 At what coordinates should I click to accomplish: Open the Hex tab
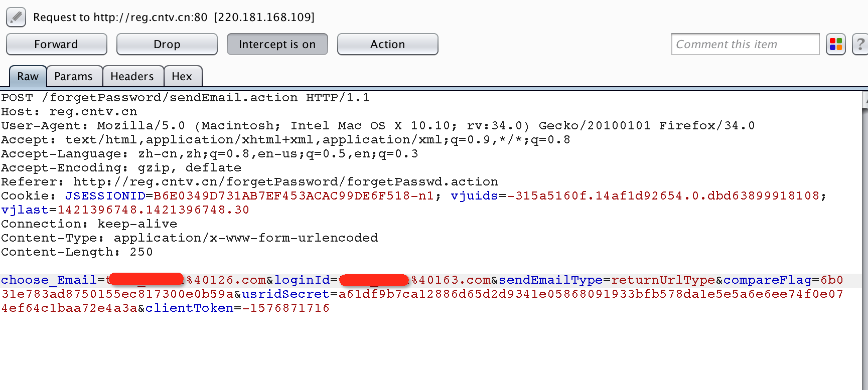182,76
